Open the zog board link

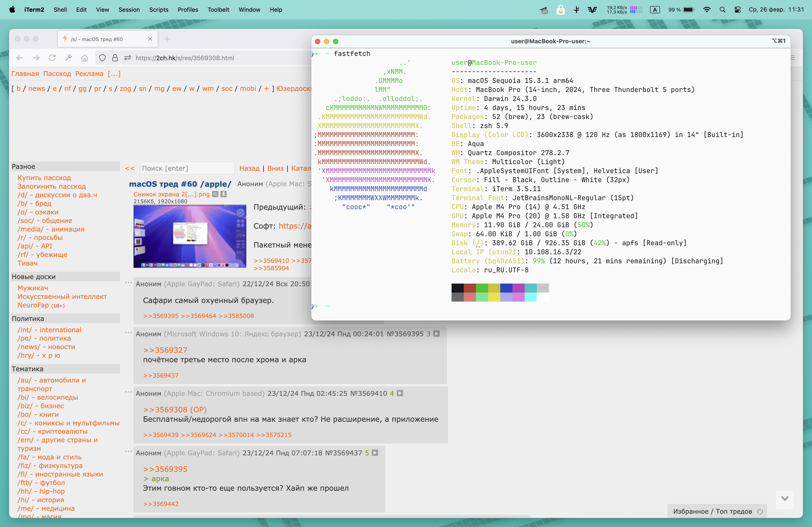[125, 89]
